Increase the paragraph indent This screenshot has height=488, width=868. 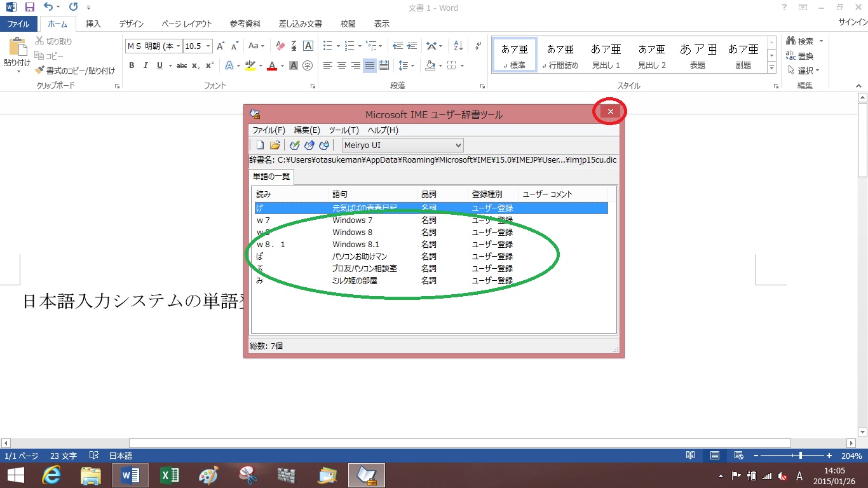point(413,46)
